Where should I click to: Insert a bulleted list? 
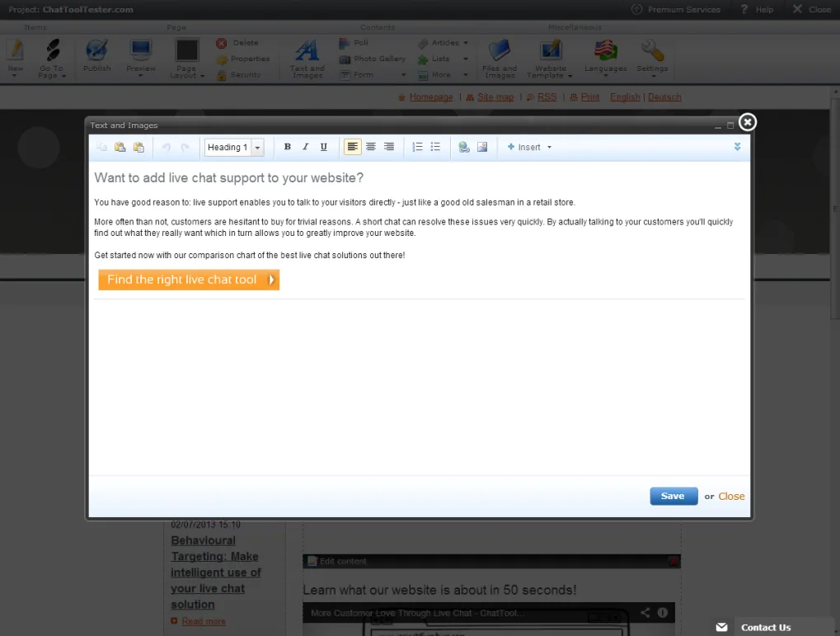[x=435, y=146]
